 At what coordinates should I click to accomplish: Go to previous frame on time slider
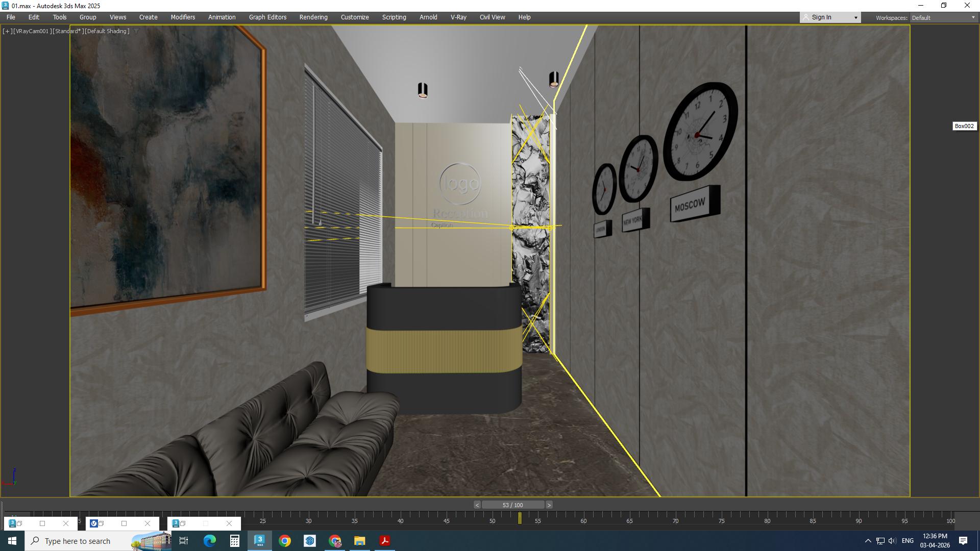coord(477,505)
